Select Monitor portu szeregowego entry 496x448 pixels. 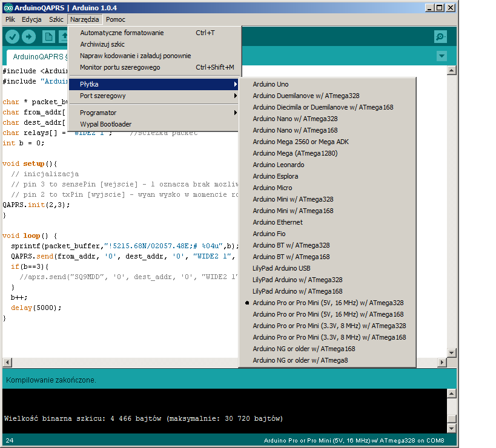pyautogui.click(x=120, y=67)
